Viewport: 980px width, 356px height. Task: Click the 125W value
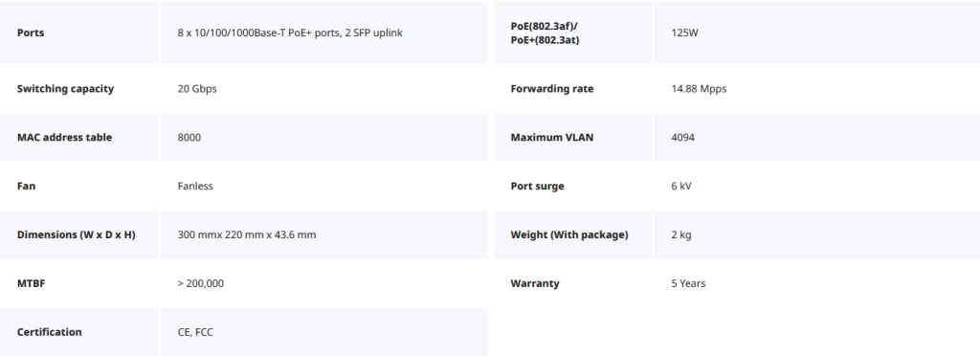pos(684,33)
